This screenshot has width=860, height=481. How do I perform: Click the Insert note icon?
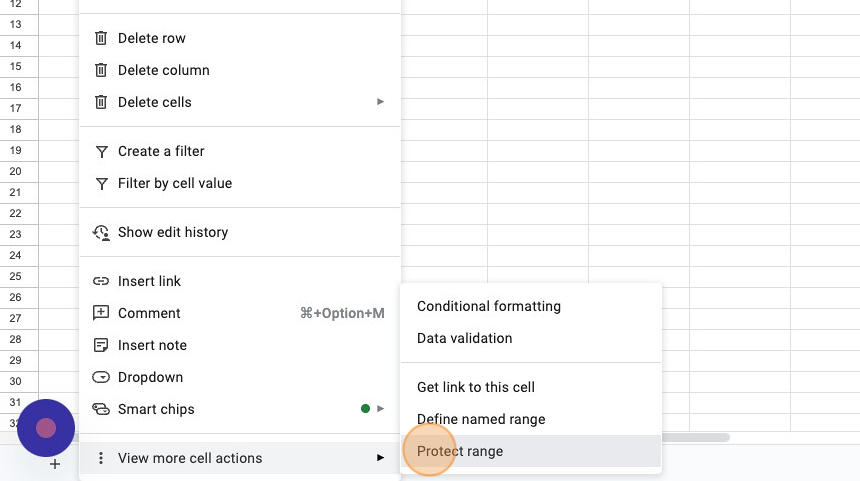pos(101,345)
